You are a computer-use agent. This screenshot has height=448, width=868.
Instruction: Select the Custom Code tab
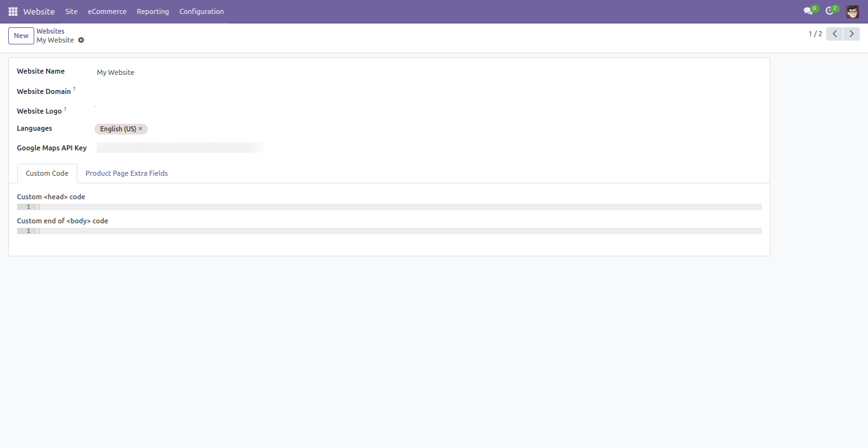coord(47,173)
